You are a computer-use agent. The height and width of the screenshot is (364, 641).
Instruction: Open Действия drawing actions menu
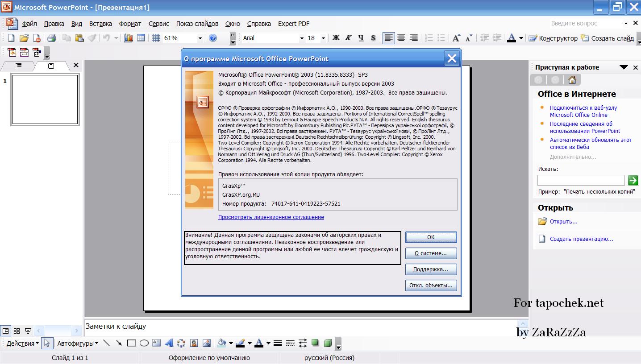pos(22,343)
